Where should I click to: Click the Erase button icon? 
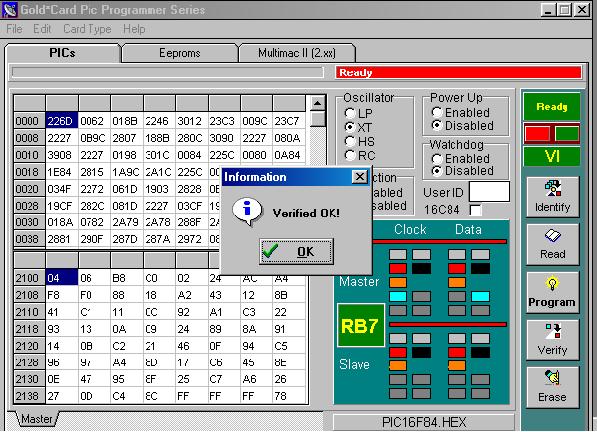coord(552,378)
